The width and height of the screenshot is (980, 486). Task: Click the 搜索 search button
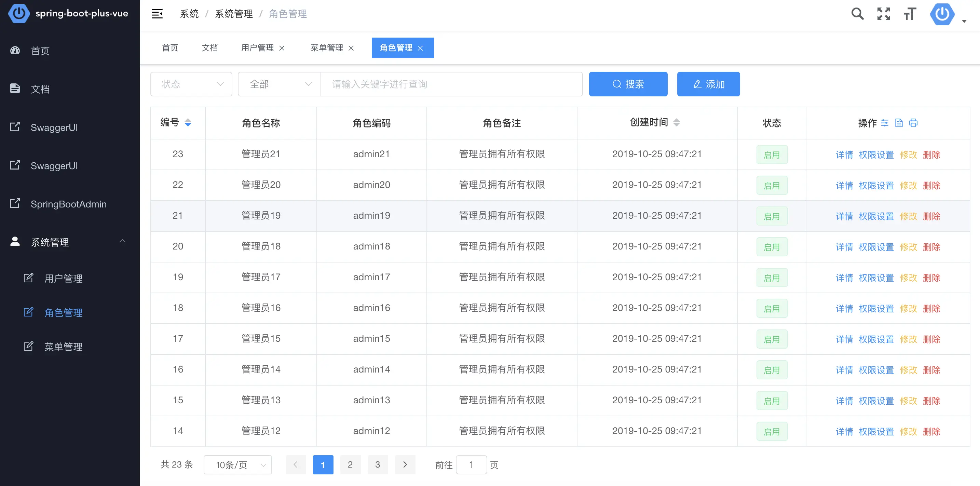click(x=628, y=84)
